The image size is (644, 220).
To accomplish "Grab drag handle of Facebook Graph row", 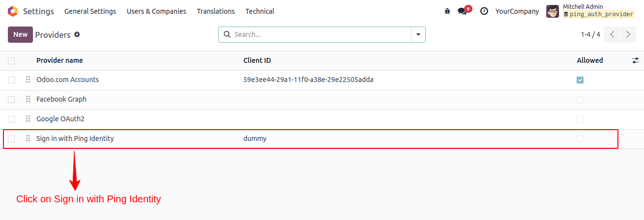I will [x=28, y=99].
